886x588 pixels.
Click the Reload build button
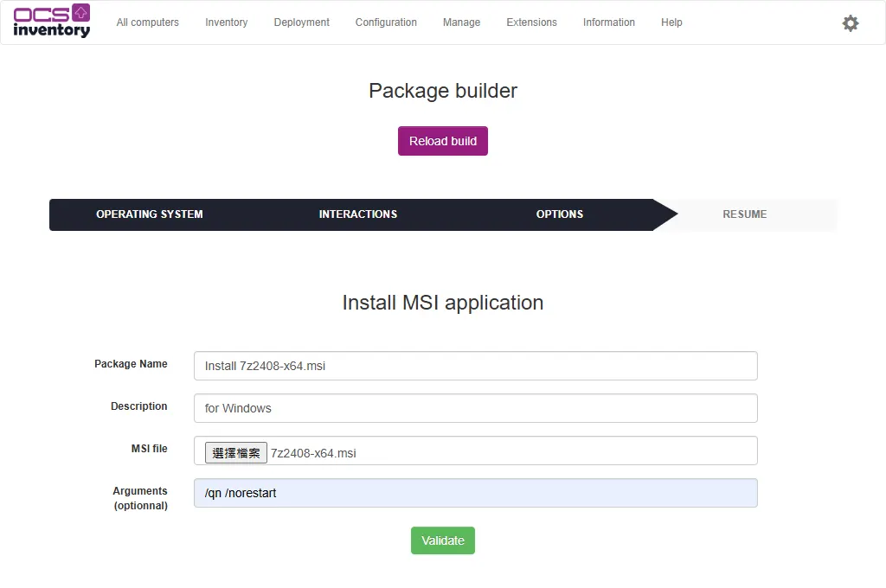pos(443,141)
